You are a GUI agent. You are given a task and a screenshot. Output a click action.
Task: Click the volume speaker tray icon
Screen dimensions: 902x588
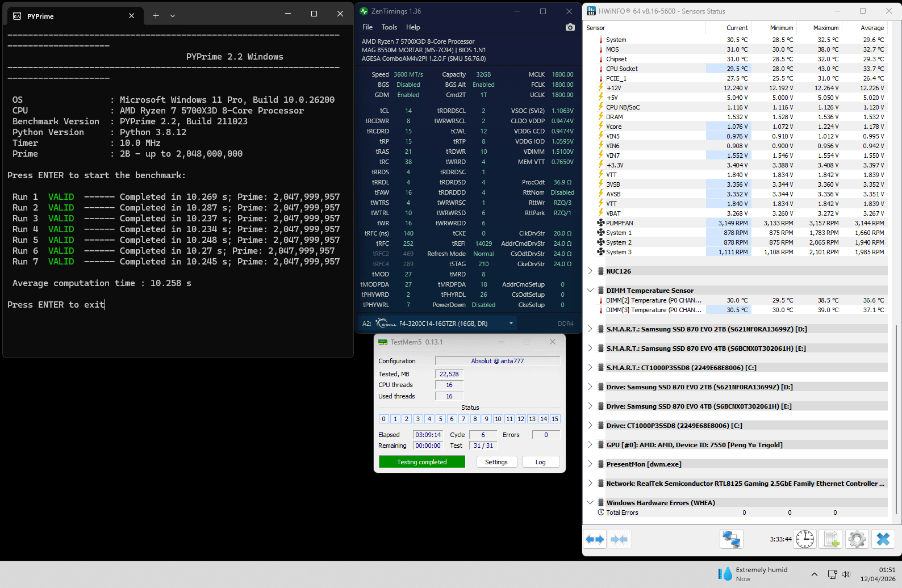click(846, 574)
